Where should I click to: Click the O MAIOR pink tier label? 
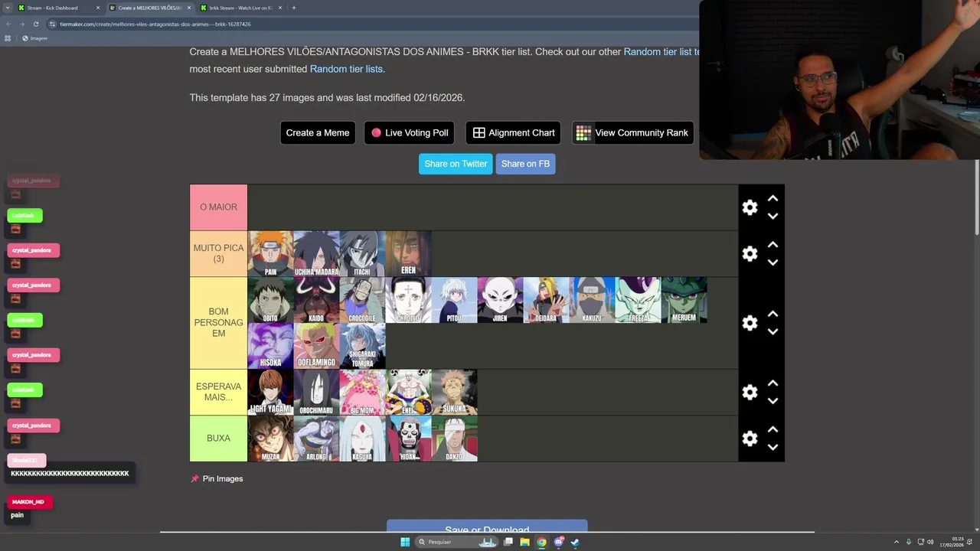218,207
